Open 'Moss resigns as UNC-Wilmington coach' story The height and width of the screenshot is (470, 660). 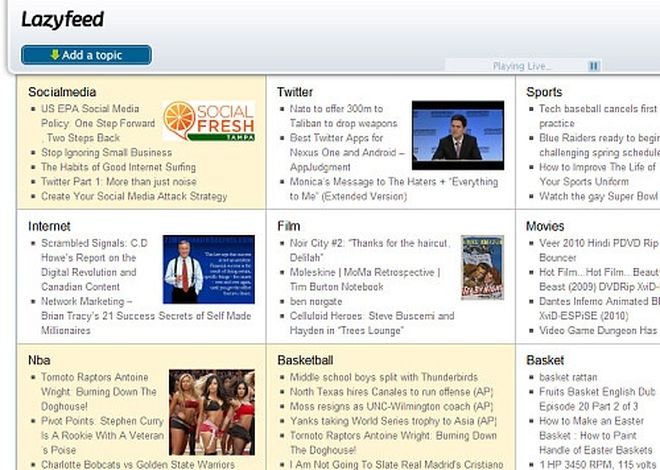point(391,406)
